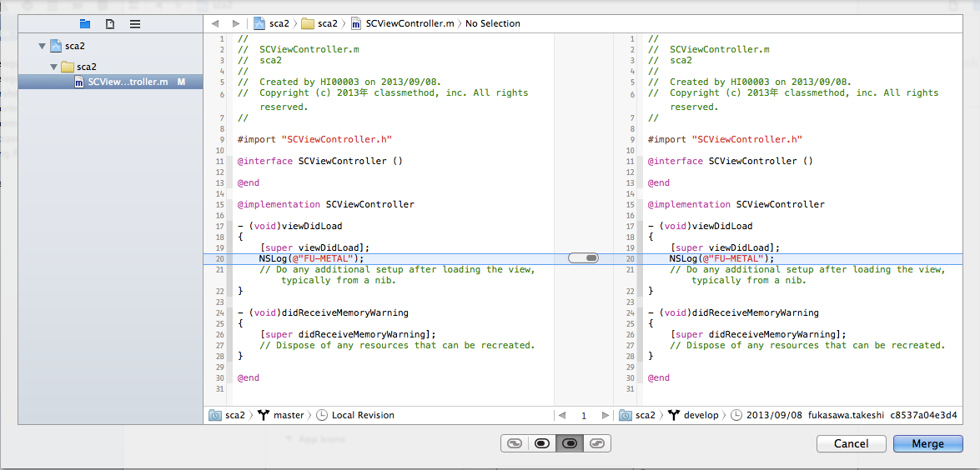980x470 pixels.
Task: Choose left pane master branch selector
Action: click(280, 415)
